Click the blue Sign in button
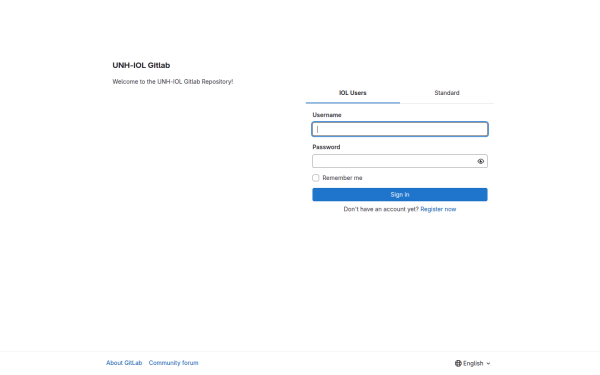Viewport: 600px width, 375px height. [x=399, y=194]
